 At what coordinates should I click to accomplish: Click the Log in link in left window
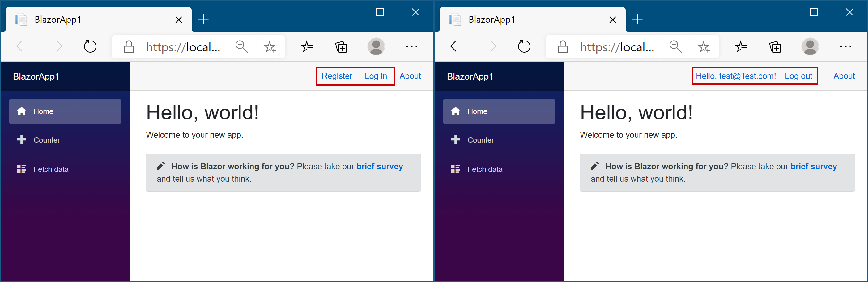[x=376, y=76]
